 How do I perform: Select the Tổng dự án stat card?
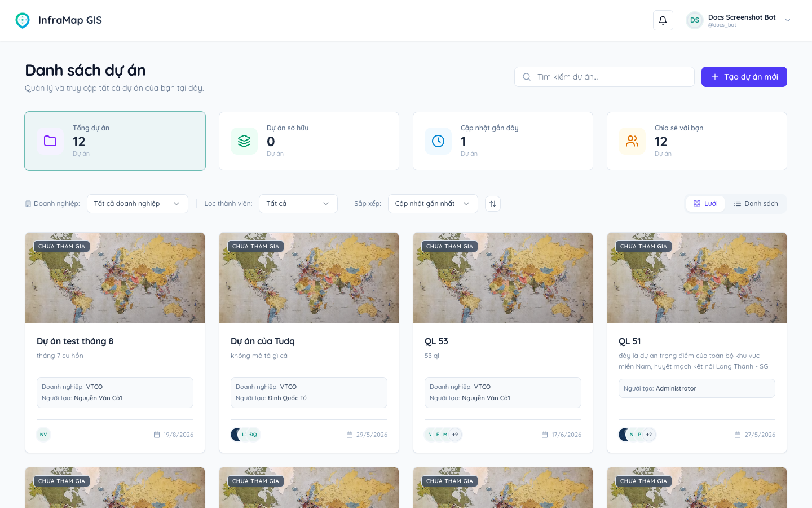[x=115, y=141]
